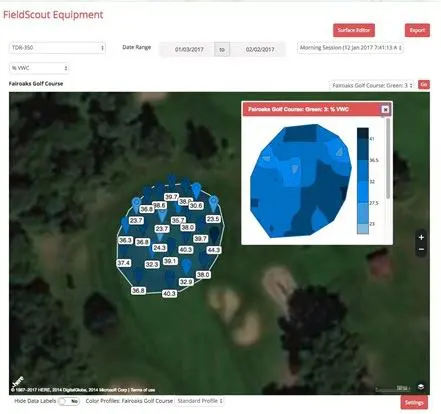This screenshot has height=414, width=441.
Task: Select the blue pin just above 32.9 label
Action: 187,267
